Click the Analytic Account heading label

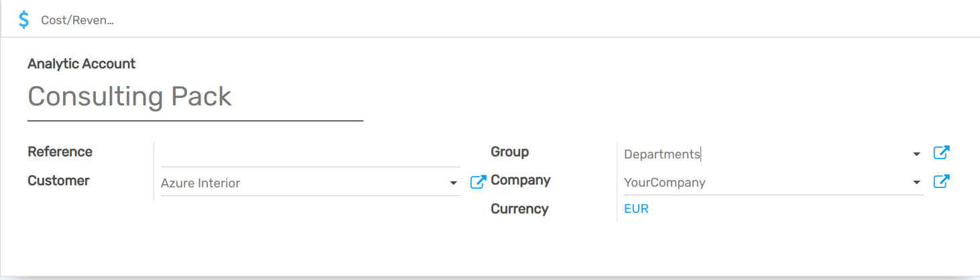(82, 64)
